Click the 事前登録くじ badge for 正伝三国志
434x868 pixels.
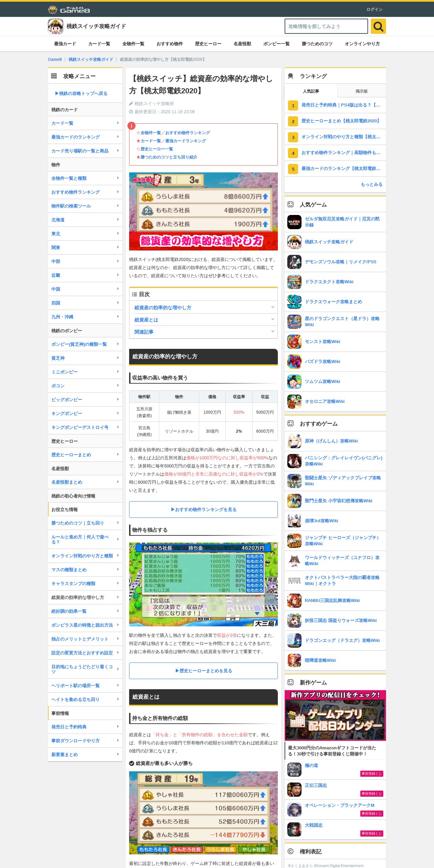click(x=372, y=794)
